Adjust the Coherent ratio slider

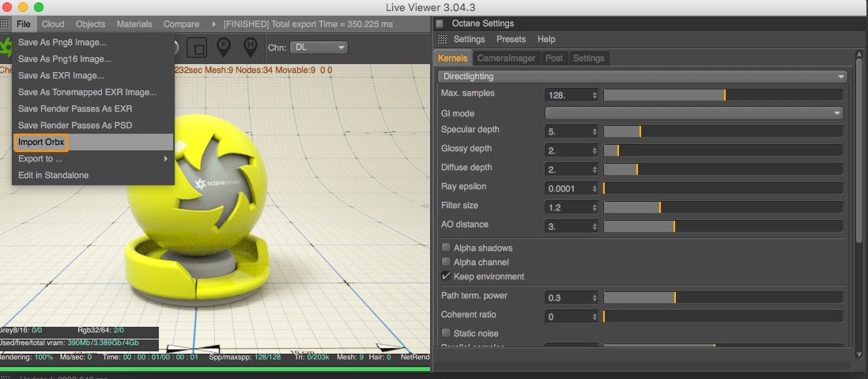[x=723, y=316]
